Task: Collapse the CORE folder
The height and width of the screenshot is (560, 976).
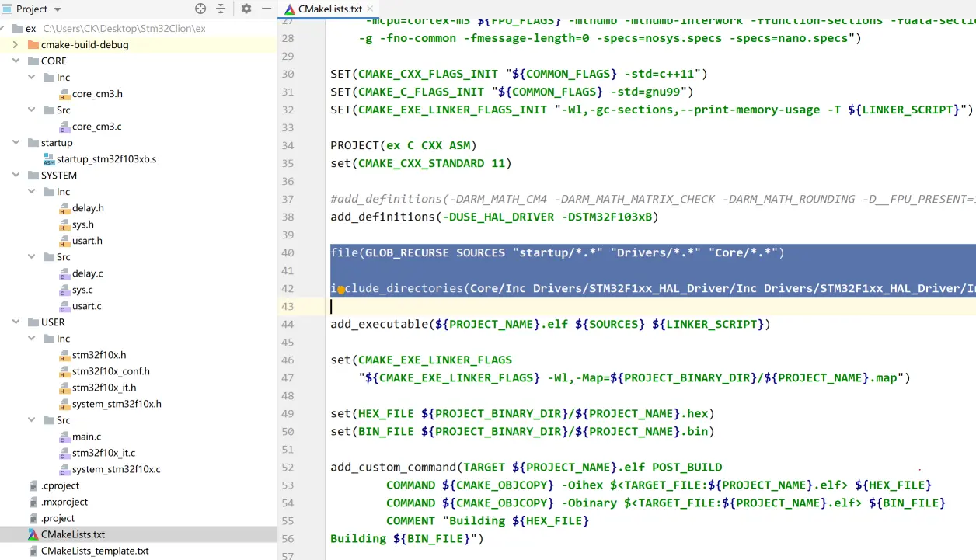Action: (x=16, y=61)
